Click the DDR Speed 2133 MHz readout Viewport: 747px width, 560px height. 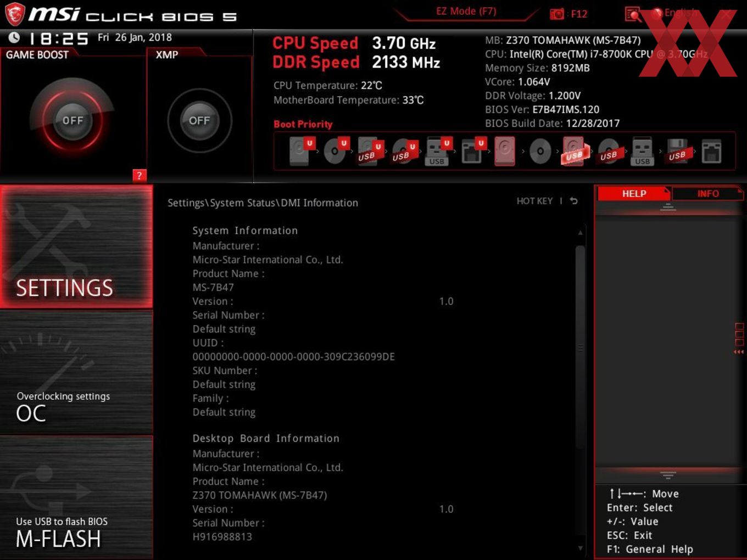pyautogui.click(x=356, y=62)
